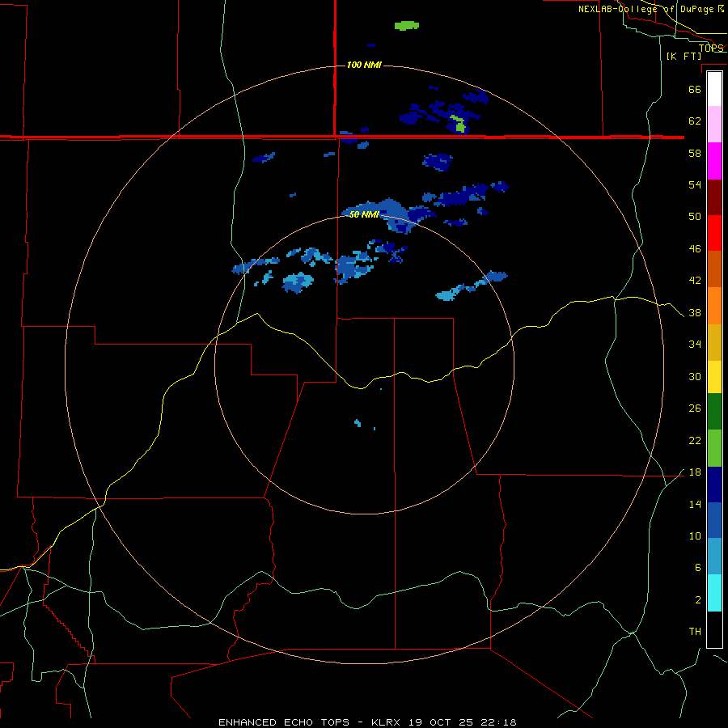
Task: Select the 58 legend value
Action: 695,153
